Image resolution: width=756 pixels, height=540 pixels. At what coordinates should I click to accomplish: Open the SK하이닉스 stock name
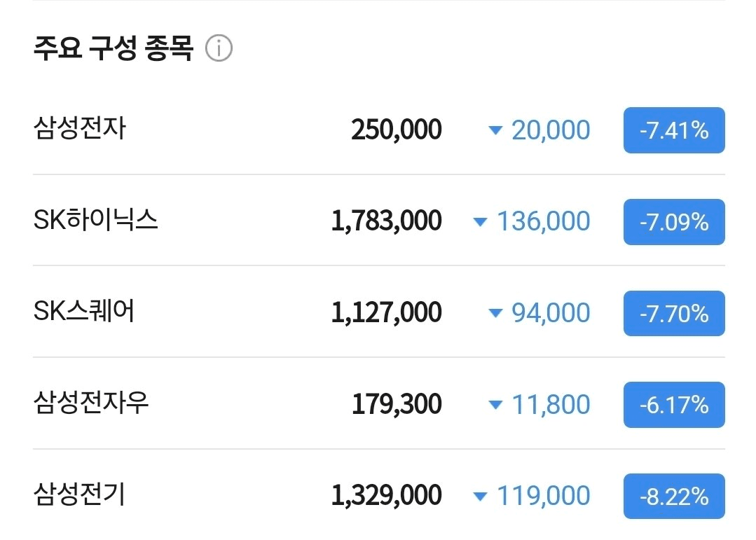[x=95, y=219]
